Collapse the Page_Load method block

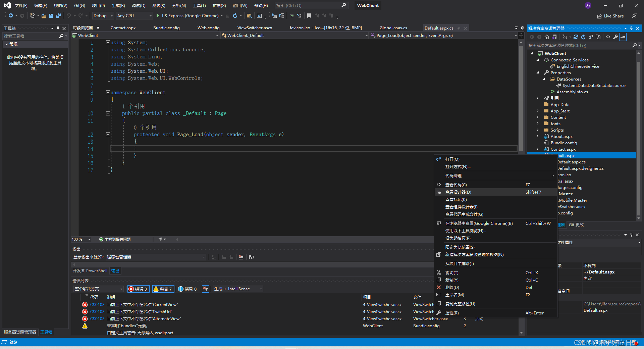[108, 134]
